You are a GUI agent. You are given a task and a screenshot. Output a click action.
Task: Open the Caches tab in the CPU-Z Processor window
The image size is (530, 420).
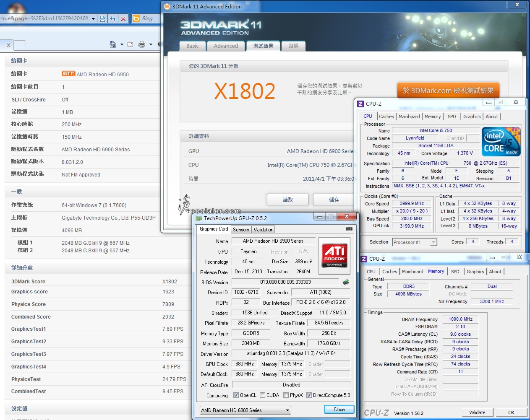pyautogui.click(x=386, y=117)
